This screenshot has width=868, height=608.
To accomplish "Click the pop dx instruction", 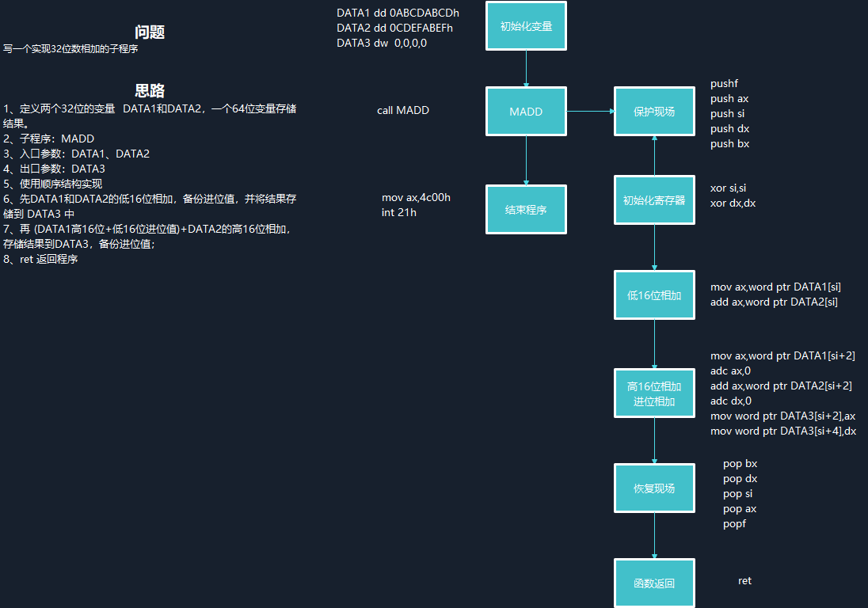I will 740,478.
